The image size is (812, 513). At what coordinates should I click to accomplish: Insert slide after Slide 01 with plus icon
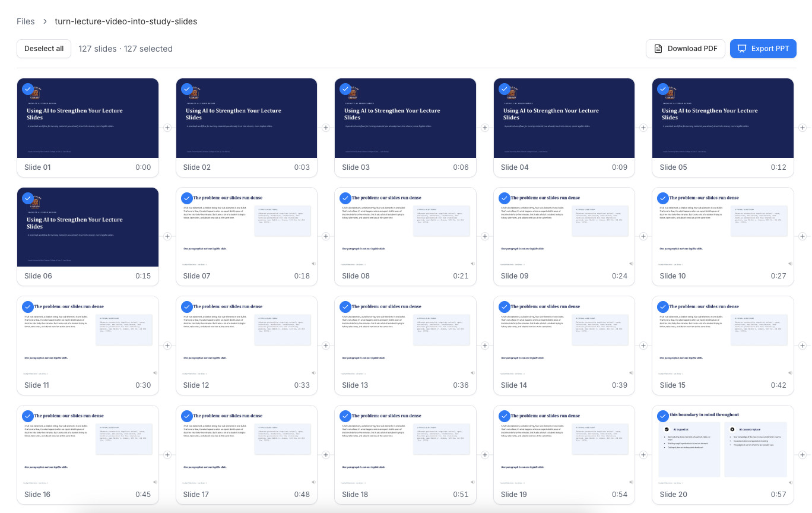click(x=167, y=128)
